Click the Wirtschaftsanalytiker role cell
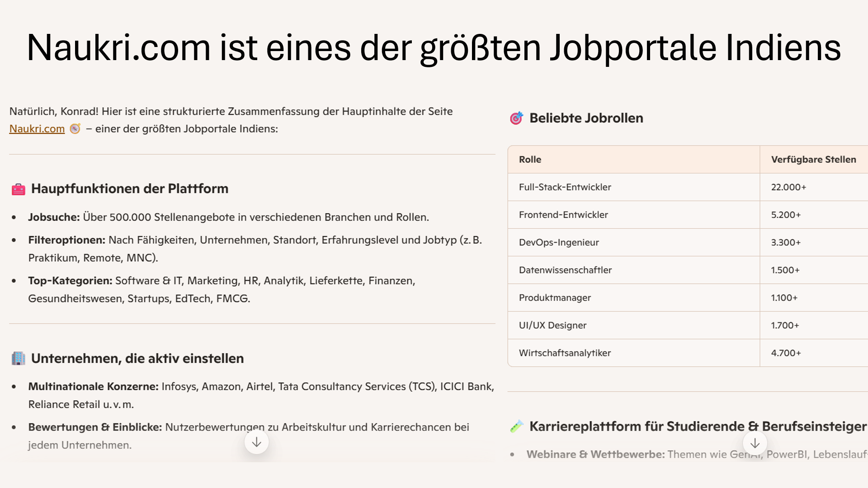 (x=565, y=353)
